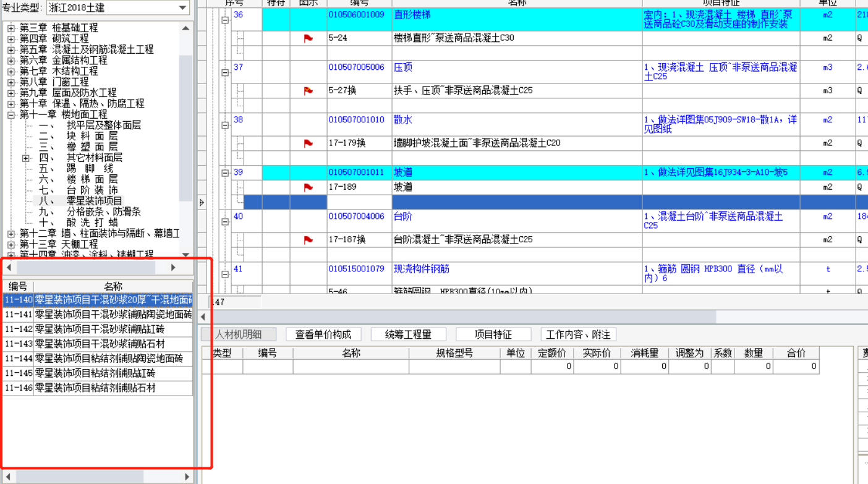Click code cell 010506001009

pyautogui.click(x=359, y=20)
